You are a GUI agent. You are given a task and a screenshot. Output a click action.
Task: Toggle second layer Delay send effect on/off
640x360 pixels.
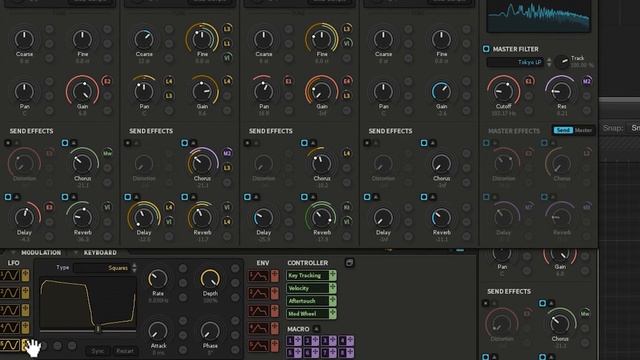127,197
